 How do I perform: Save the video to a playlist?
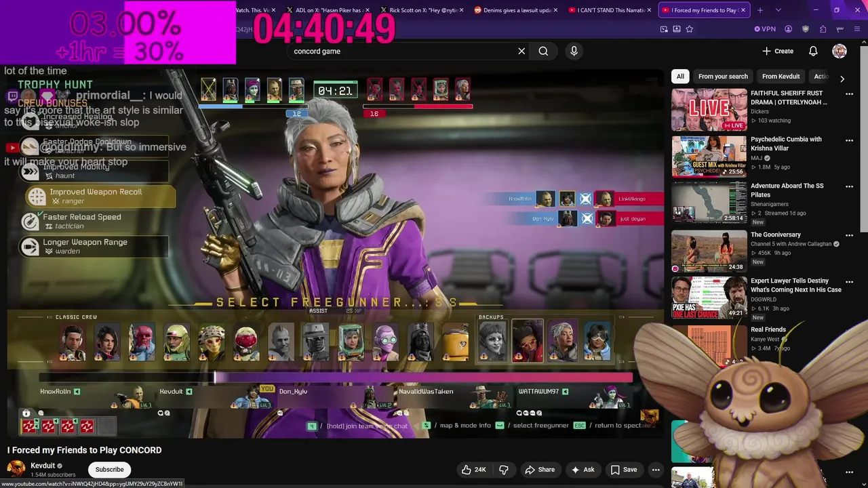pos(623,470)
